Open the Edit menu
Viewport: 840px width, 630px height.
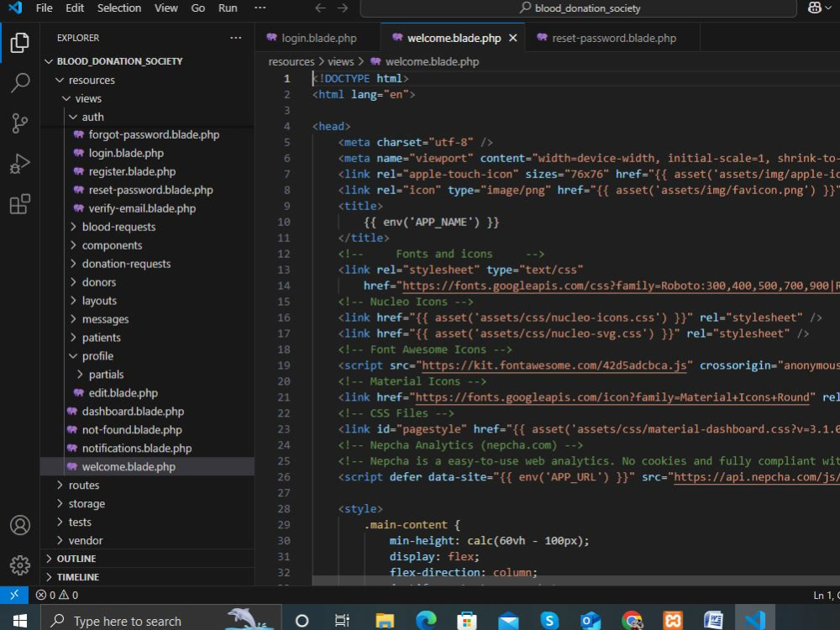point(75,8)
